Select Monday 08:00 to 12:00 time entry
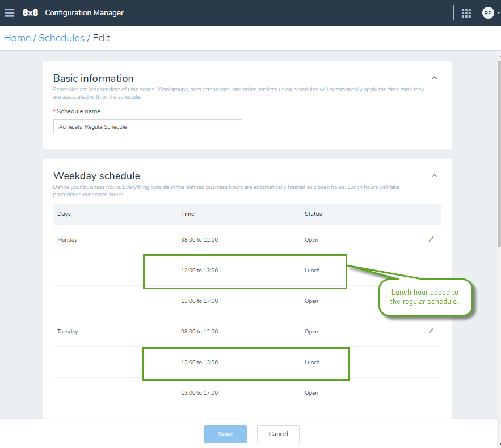The height and width of the screenshot is (448, 501). [199, 240]
